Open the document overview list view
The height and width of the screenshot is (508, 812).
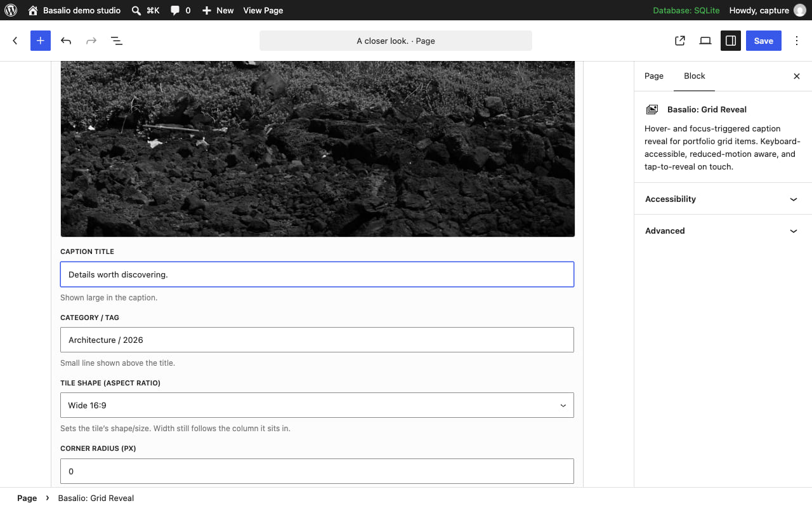pyautogui.click(x=117, y=41)
